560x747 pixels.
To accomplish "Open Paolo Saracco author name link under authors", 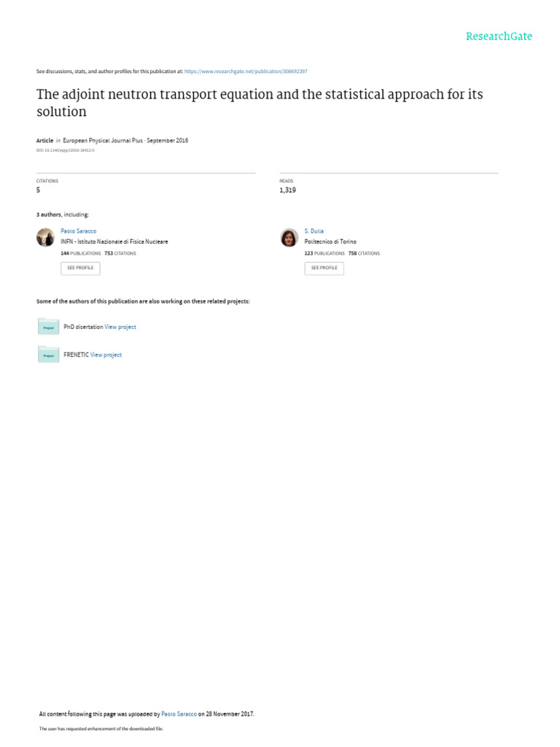I will [x=78, y=231].
